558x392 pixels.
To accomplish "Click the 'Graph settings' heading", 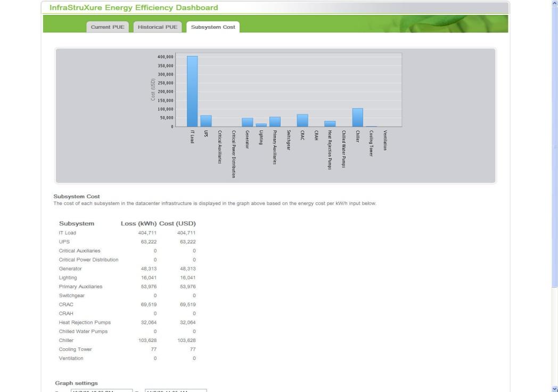I will [x=77, y=383].
